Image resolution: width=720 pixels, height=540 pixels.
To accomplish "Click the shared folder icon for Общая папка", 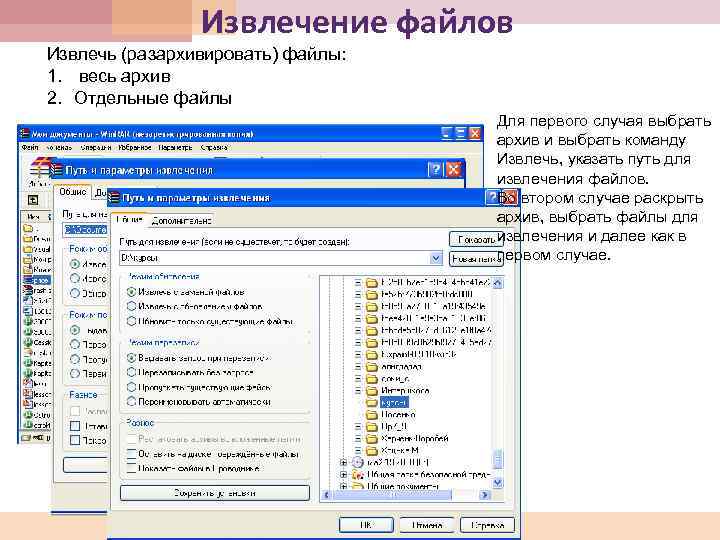I will click(358, 474).
